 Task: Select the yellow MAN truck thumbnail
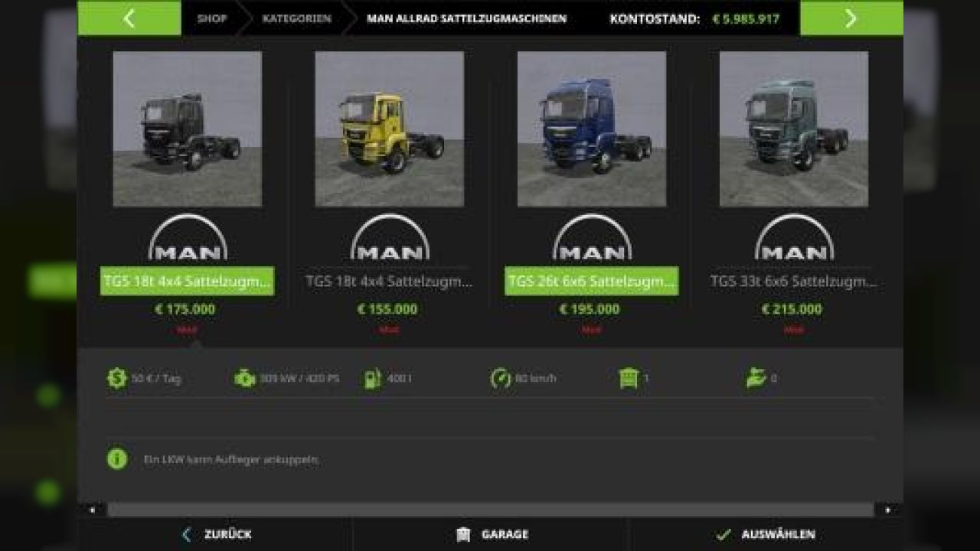[x=390, y=129]
